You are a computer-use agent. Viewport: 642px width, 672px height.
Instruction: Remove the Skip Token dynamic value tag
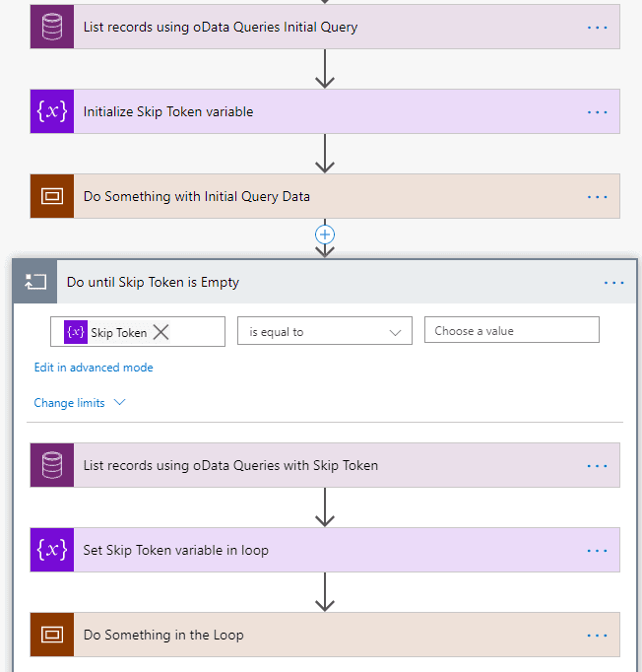click(x=160, y=332)
